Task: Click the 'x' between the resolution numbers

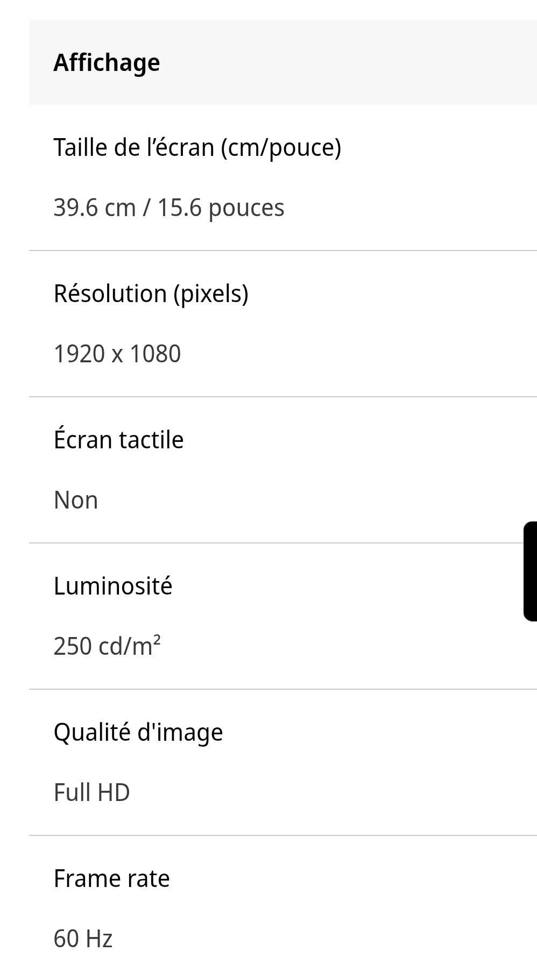Action: [x=117, y=355]
